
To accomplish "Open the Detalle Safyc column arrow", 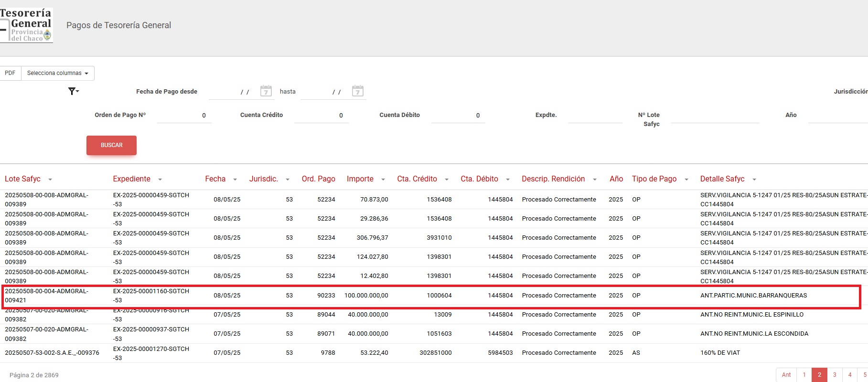I will [x=754, y=180].
